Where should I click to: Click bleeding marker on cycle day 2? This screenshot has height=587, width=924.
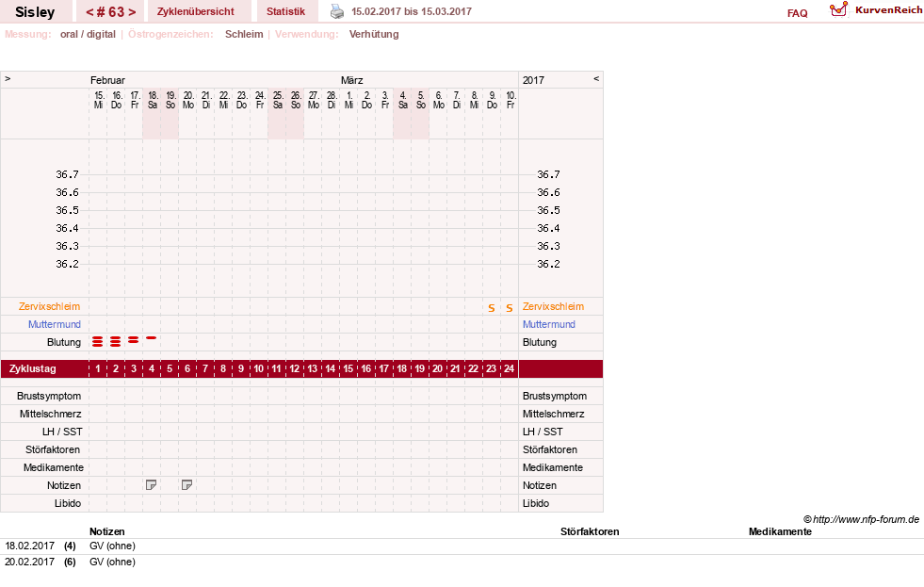coord(116,341)
